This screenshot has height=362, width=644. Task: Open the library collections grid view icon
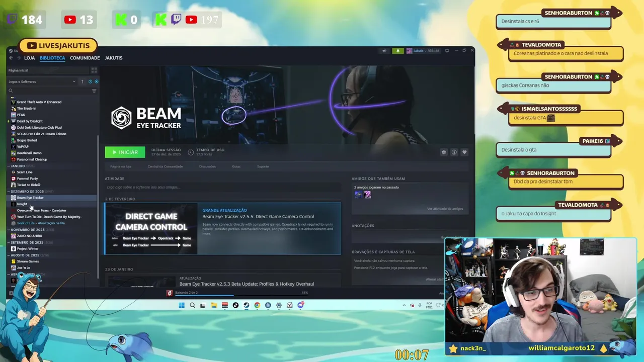coord(94,70)
